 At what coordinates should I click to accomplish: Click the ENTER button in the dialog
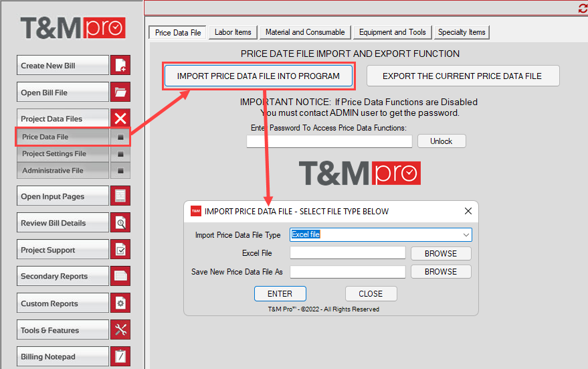coord(280,293)
